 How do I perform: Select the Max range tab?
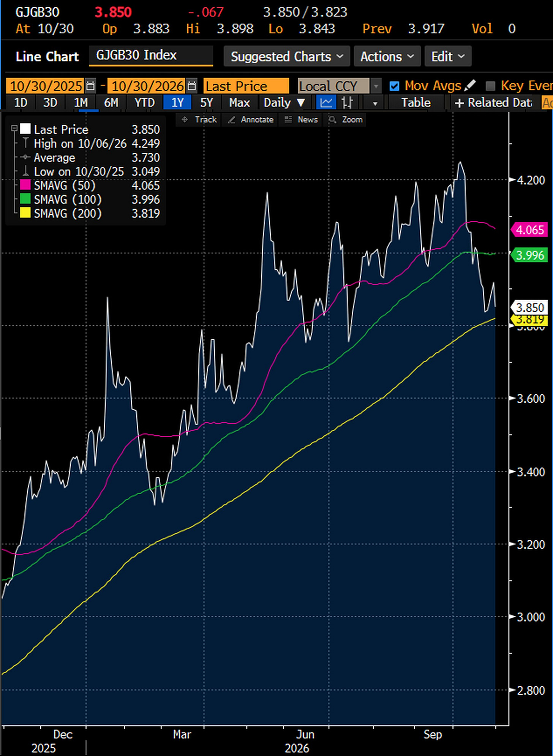[x=240, y=103]
